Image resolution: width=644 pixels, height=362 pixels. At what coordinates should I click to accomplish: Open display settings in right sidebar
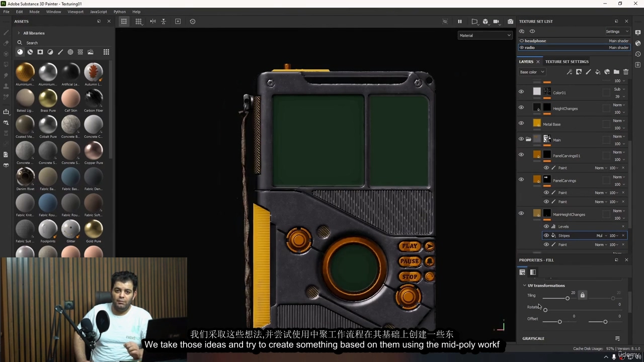point(637,32)
